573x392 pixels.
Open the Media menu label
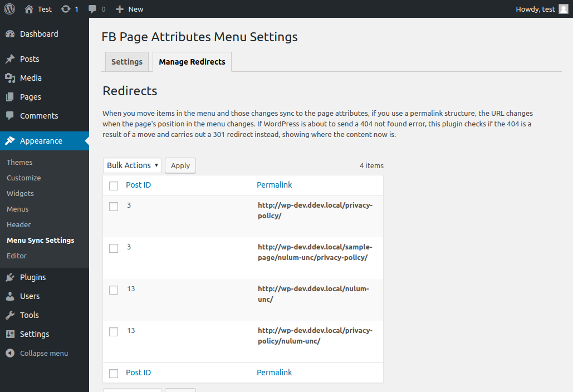[31, 78]
